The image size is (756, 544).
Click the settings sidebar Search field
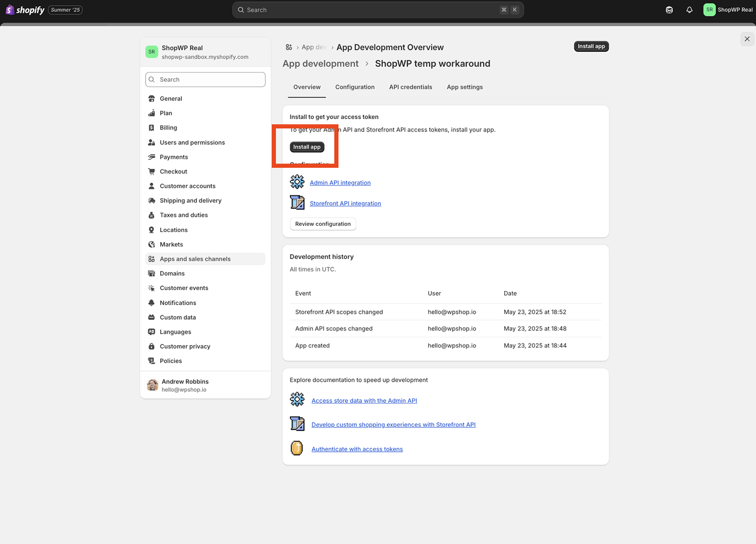[x=206, y=79]
